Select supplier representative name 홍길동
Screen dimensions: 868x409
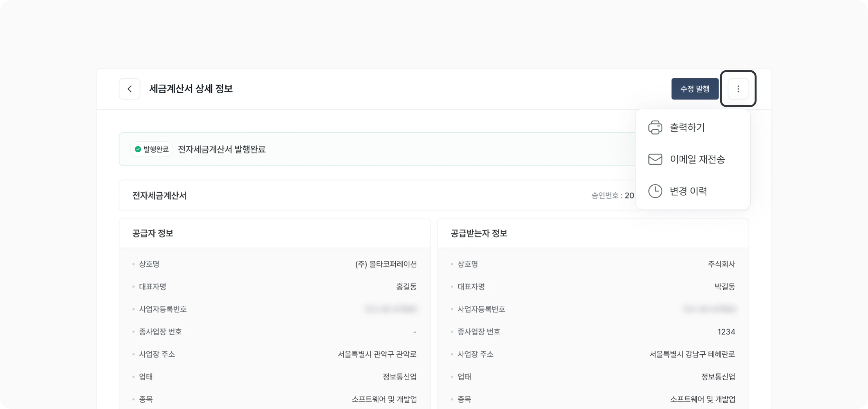(406, 287)
